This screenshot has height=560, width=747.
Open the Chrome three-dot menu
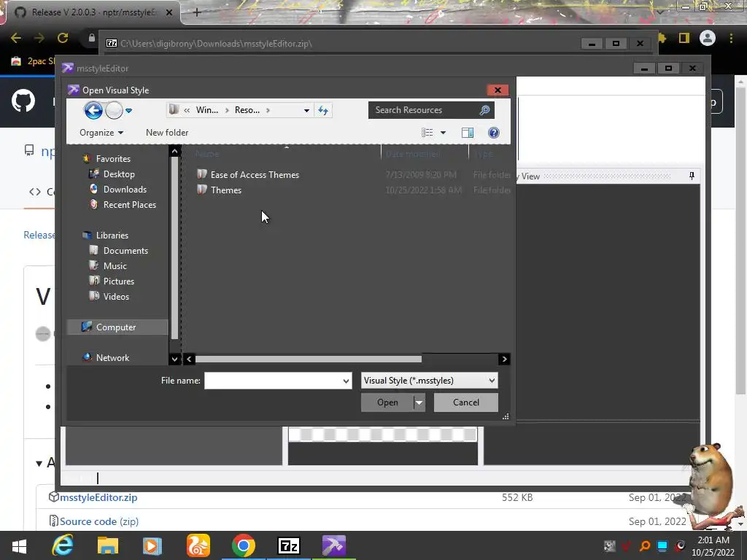pos(731,38)
